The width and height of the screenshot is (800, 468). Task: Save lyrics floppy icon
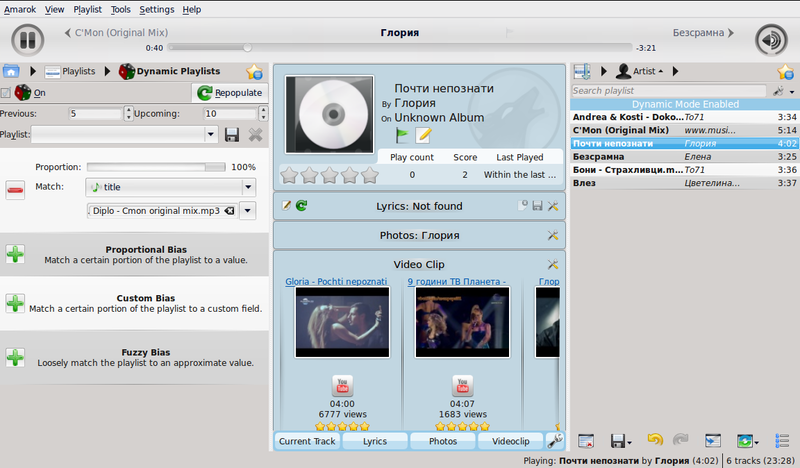point(537,206)
